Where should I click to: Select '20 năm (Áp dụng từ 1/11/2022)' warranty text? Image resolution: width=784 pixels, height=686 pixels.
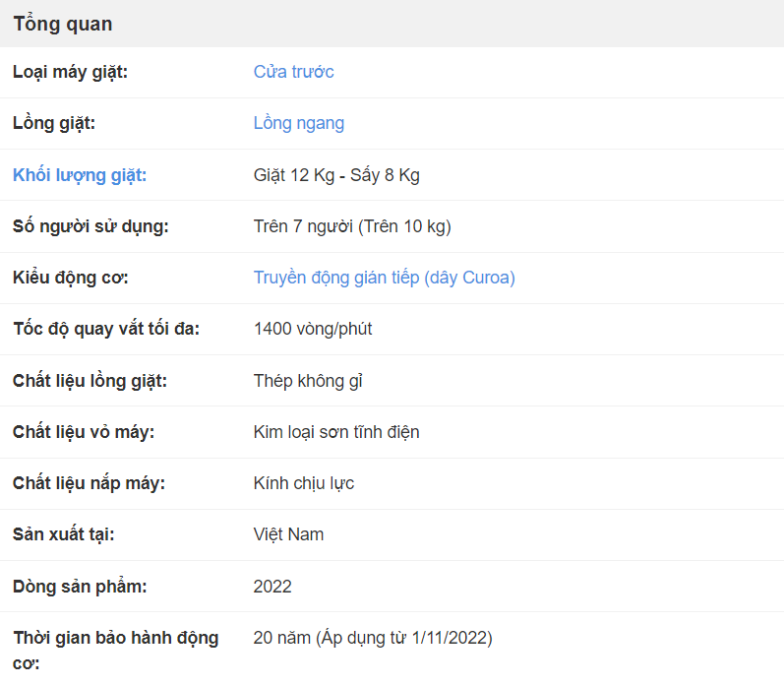pyautogui.click(x=373, y=638)
